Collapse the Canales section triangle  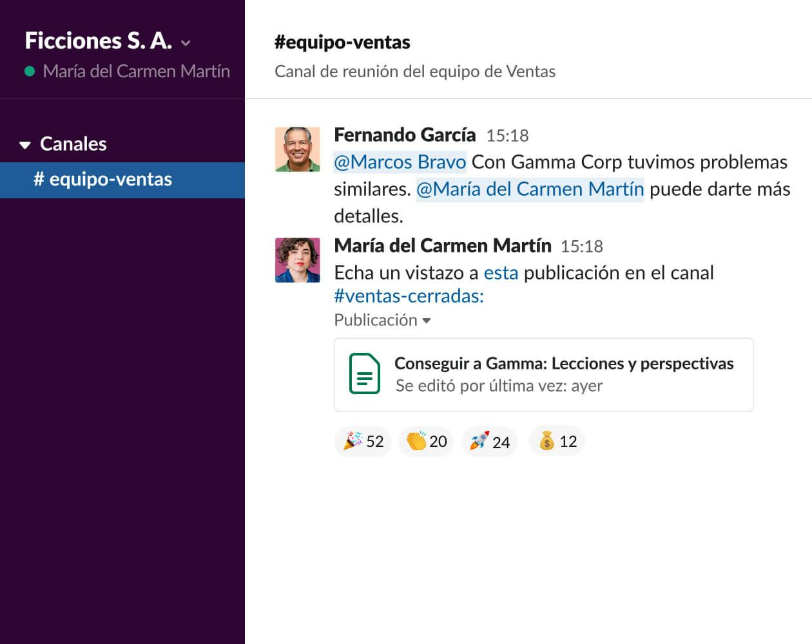pyautogui.click(x=25, y=145)
